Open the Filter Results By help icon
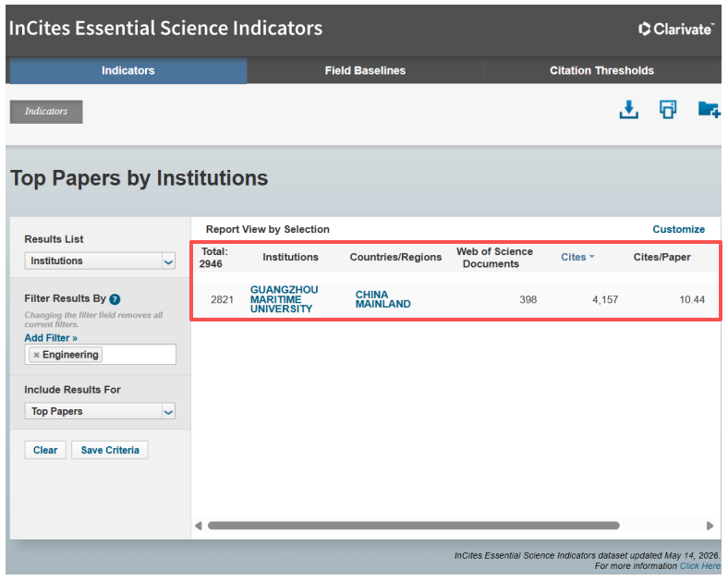 (x=115, y=299)
